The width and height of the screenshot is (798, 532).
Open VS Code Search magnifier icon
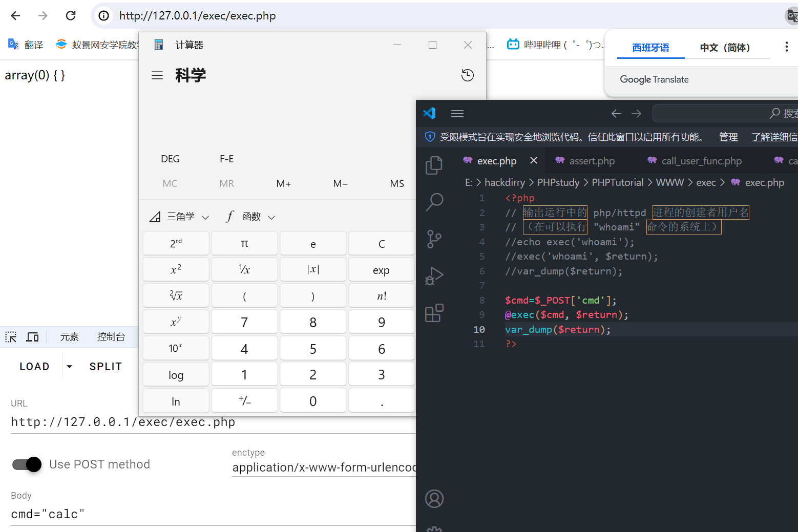pos(434,202)
